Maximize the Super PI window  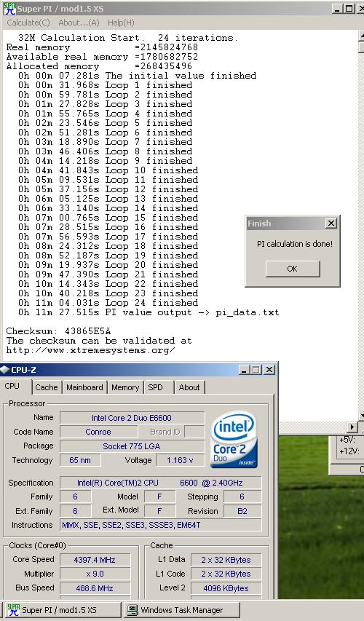pos(349,8)
